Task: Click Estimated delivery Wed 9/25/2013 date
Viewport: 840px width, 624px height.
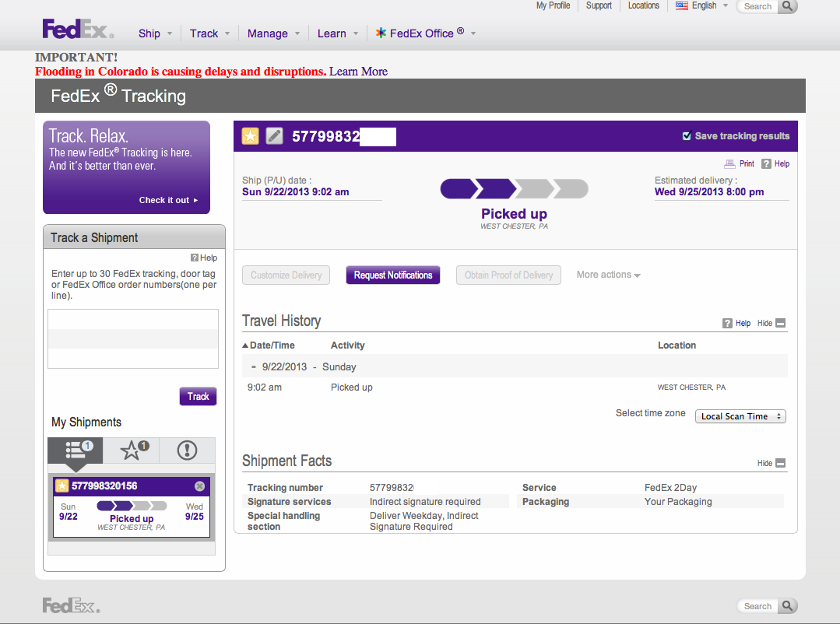Action: [x=708, y=191]
